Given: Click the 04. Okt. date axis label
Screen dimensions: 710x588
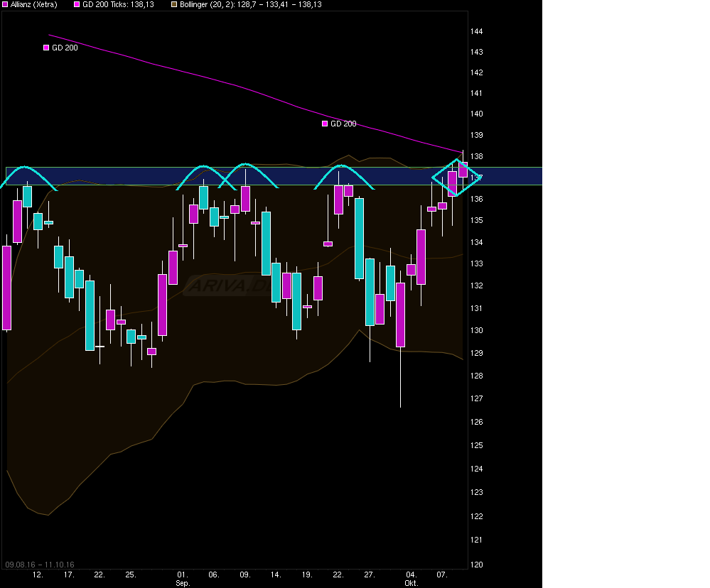Looking at the screenshot, I should [x=412, y=579].
